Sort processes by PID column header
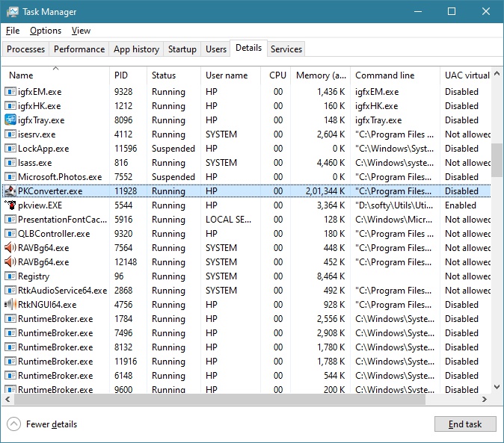 [121, 75]
